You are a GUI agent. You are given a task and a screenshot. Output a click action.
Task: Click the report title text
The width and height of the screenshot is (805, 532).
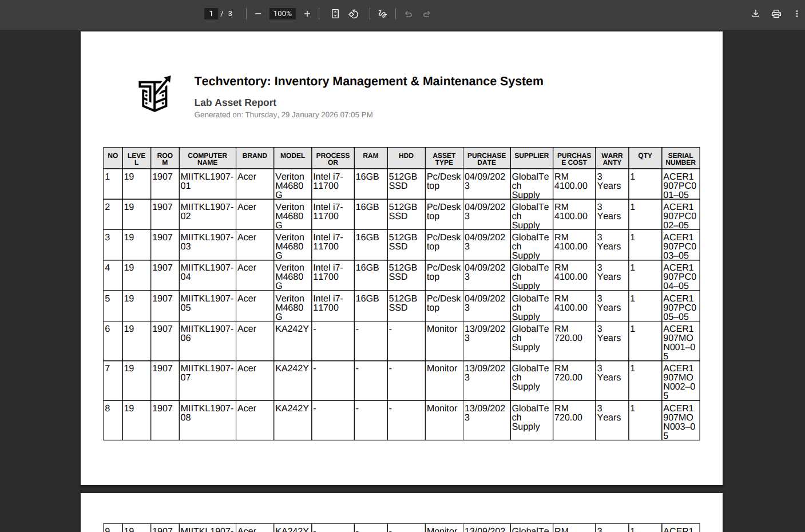point(369,81)
